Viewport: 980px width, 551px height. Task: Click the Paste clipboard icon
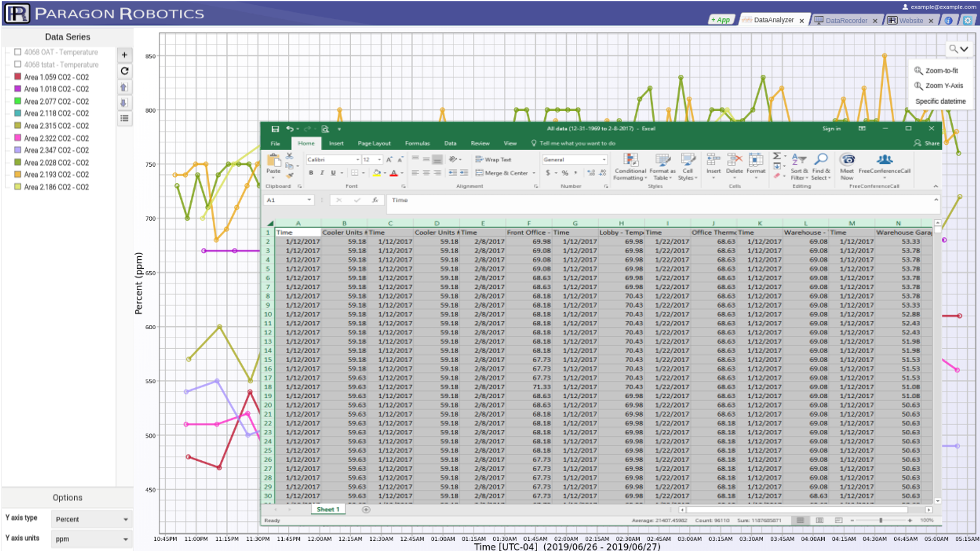(x=273, y=161)
